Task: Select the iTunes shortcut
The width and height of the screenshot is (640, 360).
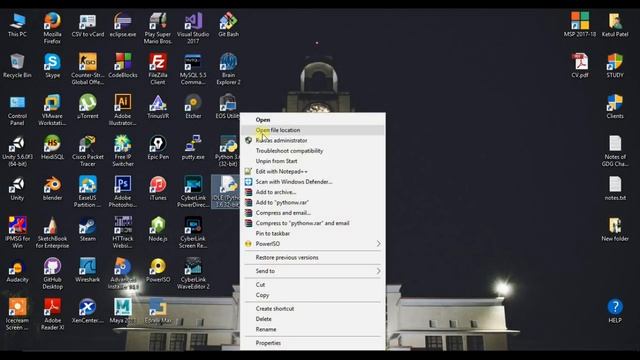Action: [x=158, y=189]
